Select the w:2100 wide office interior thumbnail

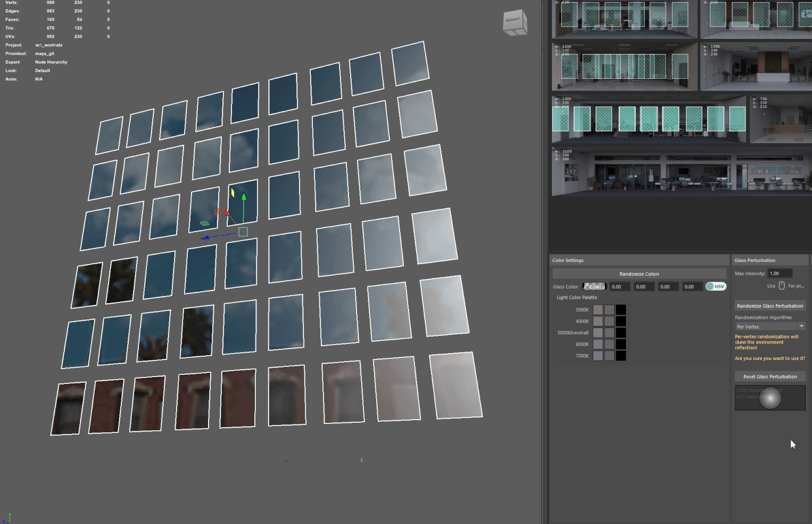(x=682, y=172)
